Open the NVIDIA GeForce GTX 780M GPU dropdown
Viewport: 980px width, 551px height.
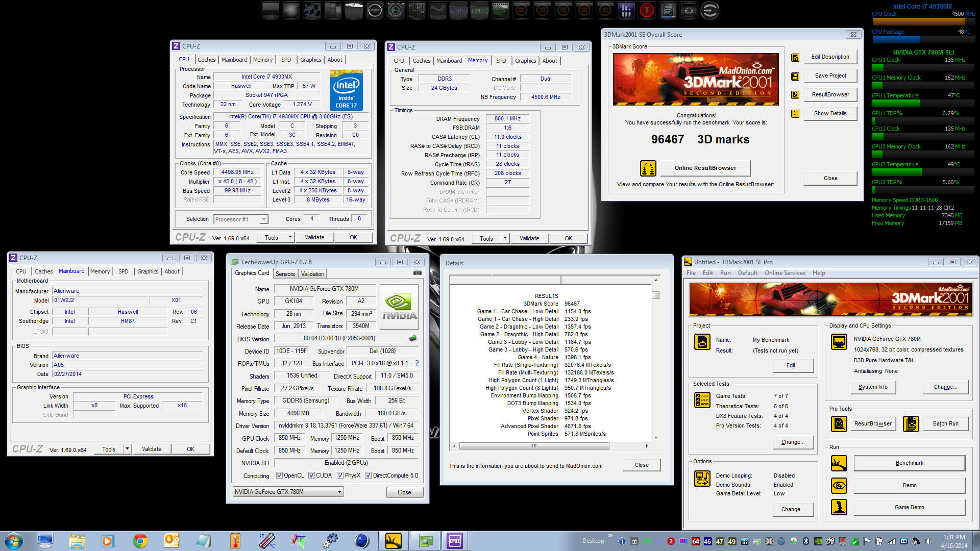pos(288,492)
